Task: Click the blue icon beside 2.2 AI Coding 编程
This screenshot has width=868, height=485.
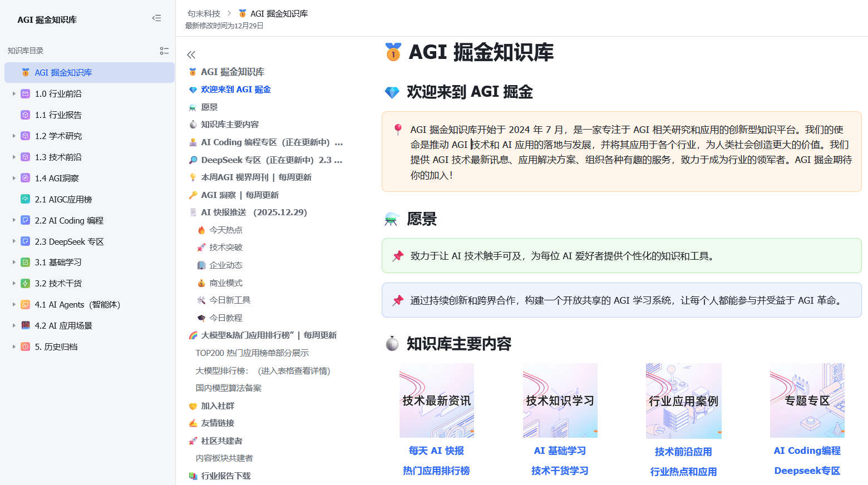Action: point(25,220)
